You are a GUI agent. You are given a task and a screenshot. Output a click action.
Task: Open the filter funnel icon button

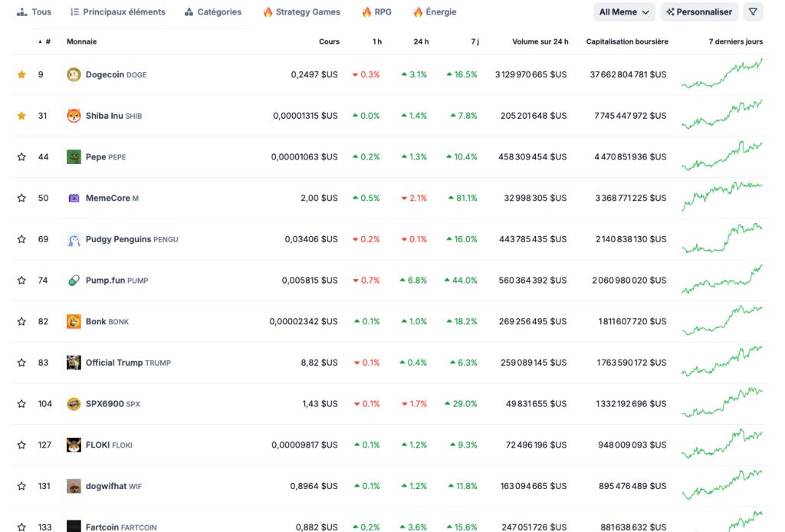tap(753, 12)
